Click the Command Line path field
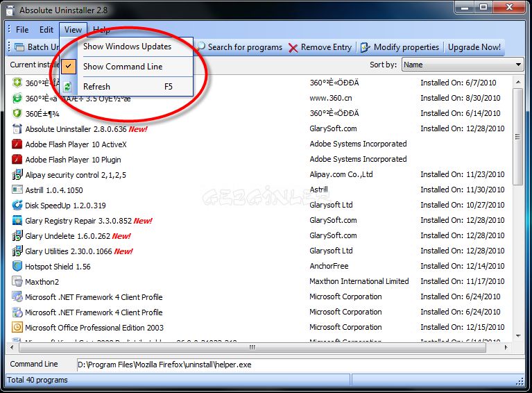Screen dimensions: 532x393 (x=300, y=365)
